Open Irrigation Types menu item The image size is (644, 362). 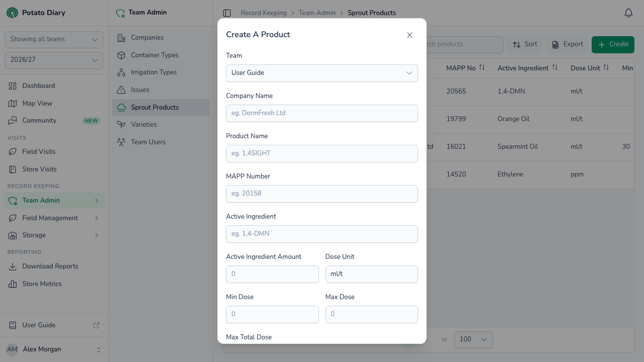tap(161, 72)
